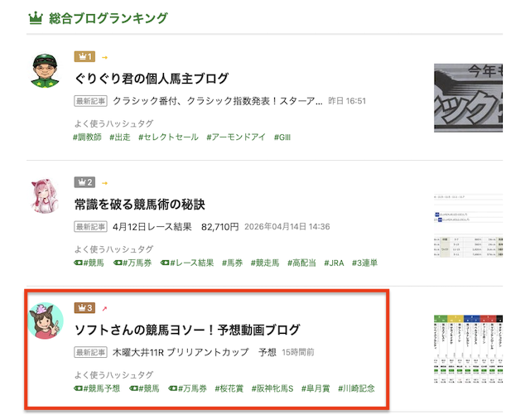Open the blog ぐりぐり君の個人馬主ブログ

[x=152, y=79]
